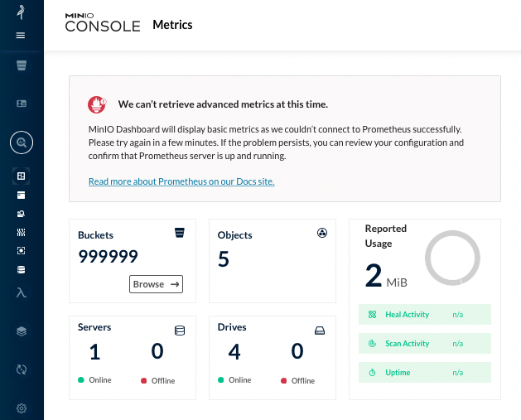Screen dimensions: 521x420
Task: Click the Servers Online count 1
Action: 95,352
